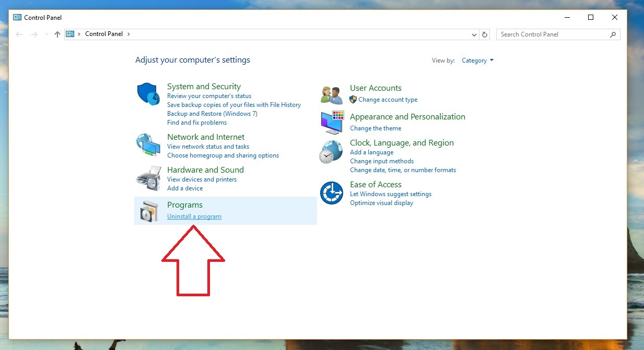The width and height of the screenshot is (644, 350).
Task: Close the Control Panel window
Action: pos(615,17)
